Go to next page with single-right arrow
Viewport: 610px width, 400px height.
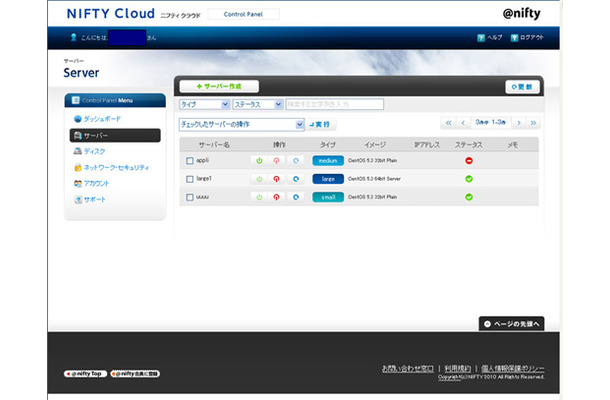click(x=519, y=123)
